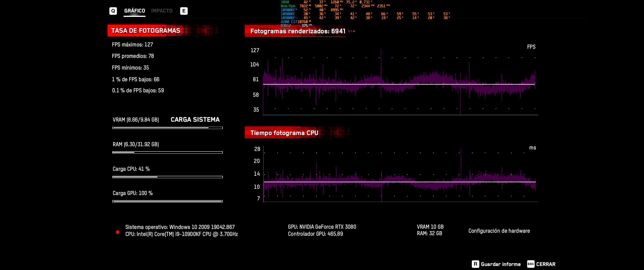Click the FPS promedios value line
644x270 pixels.
coord(133,56)
